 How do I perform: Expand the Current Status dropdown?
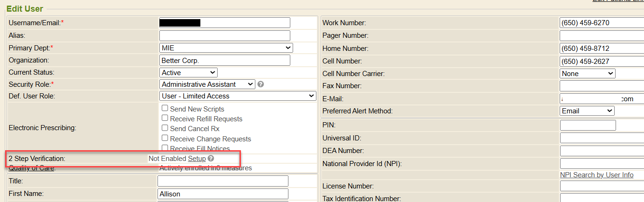[188, 73]
